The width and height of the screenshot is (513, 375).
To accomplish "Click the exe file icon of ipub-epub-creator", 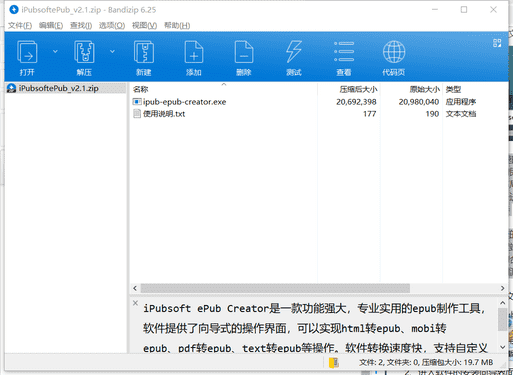I will point(137,102).
